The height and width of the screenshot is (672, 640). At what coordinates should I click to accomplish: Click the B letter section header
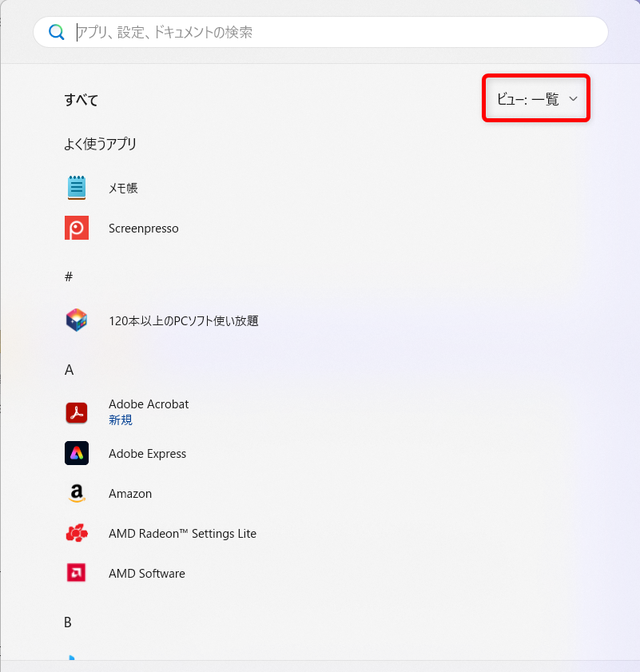click(x=68, y=622)
